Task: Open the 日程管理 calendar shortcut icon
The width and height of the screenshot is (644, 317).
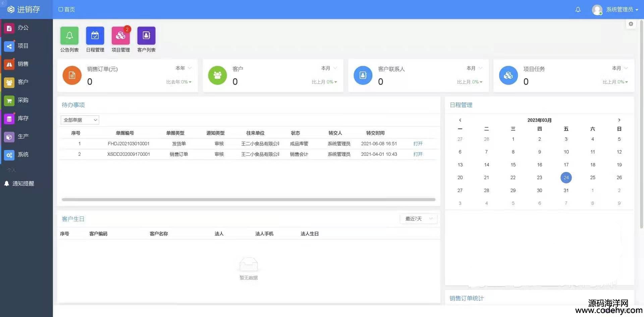Action: click(x=95, y=36)
